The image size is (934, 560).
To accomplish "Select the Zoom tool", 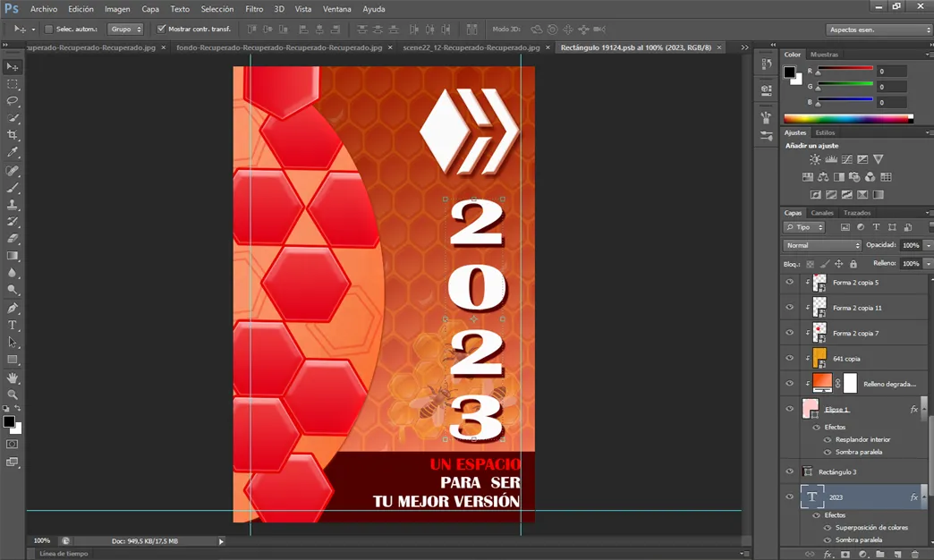I will (13, 395).
